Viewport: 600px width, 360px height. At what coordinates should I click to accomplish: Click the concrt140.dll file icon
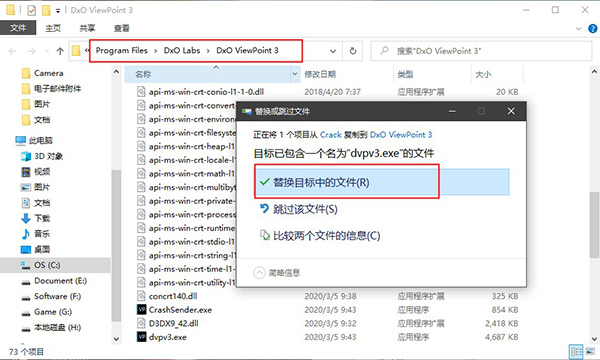pos(142,296)
